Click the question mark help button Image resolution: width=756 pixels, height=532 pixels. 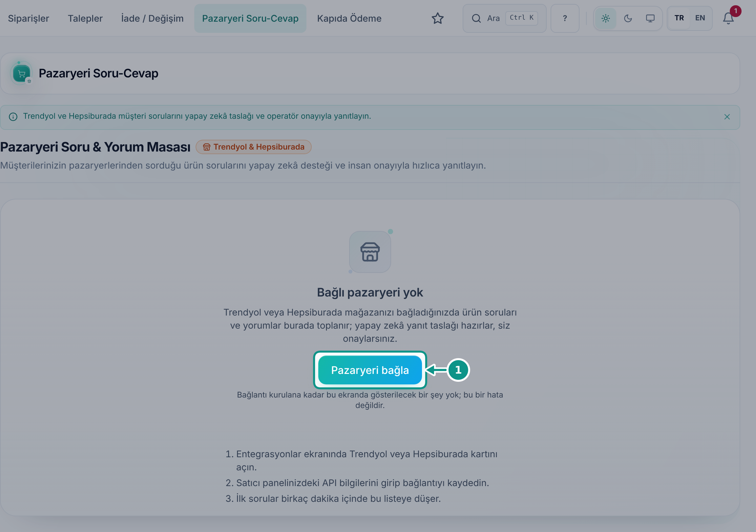564,18
